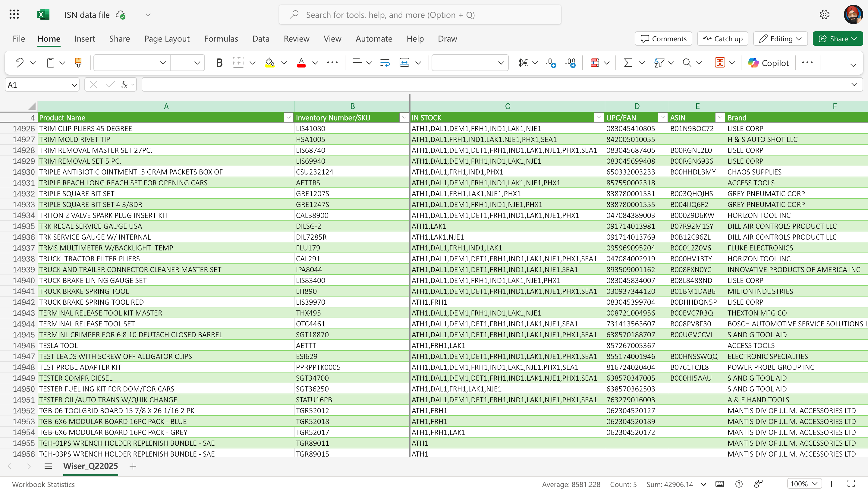This screenshot has width=868, height=490.
Task: Open the filter on Product Name header
Action: pos(288,117)
